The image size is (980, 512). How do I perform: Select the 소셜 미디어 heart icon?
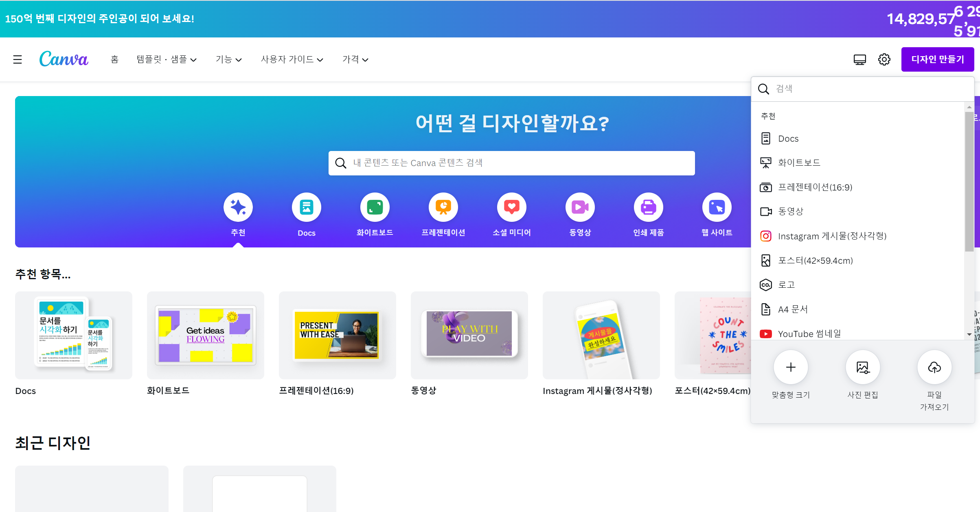pyautogui.click(x=512, y=207)
